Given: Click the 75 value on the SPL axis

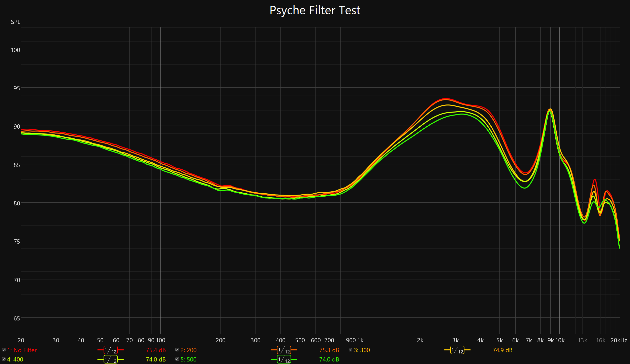Looking at the screenshot, I should (17, 242).
